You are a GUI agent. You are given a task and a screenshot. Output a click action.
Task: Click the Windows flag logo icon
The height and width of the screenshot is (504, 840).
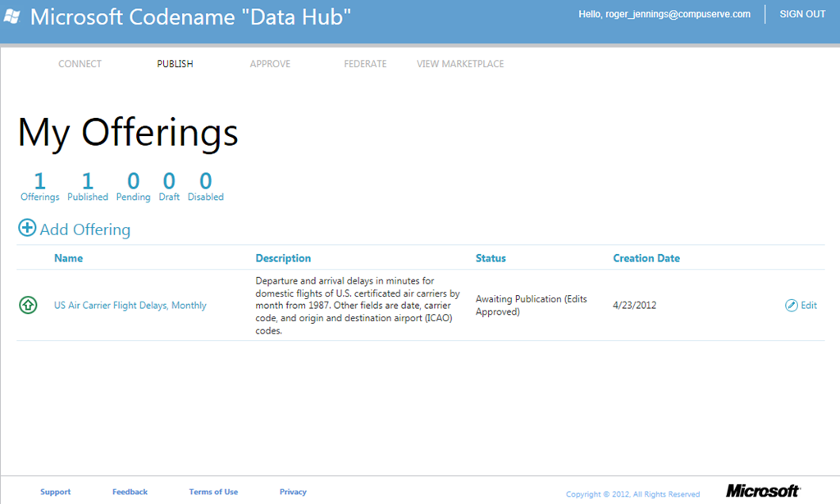pos(11,16)
